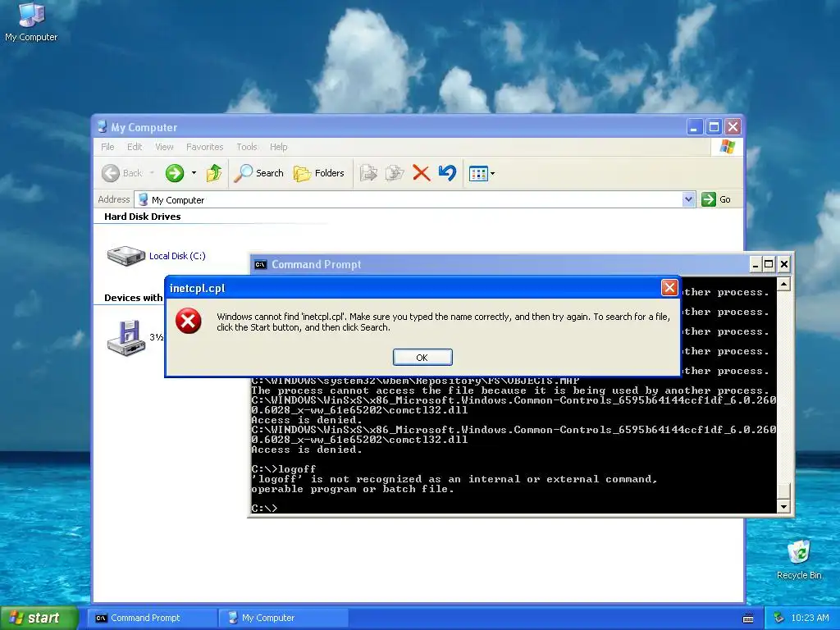Expand the Forward history dropdown arrow
Screen dimensions: 840x630
[x=194, y=173]
